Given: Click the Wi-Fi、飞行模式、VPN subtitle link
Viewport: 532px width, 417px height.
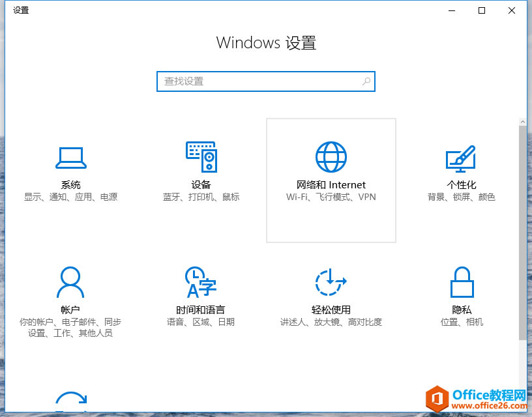Looking at the screenshot, I should (331, 197).
